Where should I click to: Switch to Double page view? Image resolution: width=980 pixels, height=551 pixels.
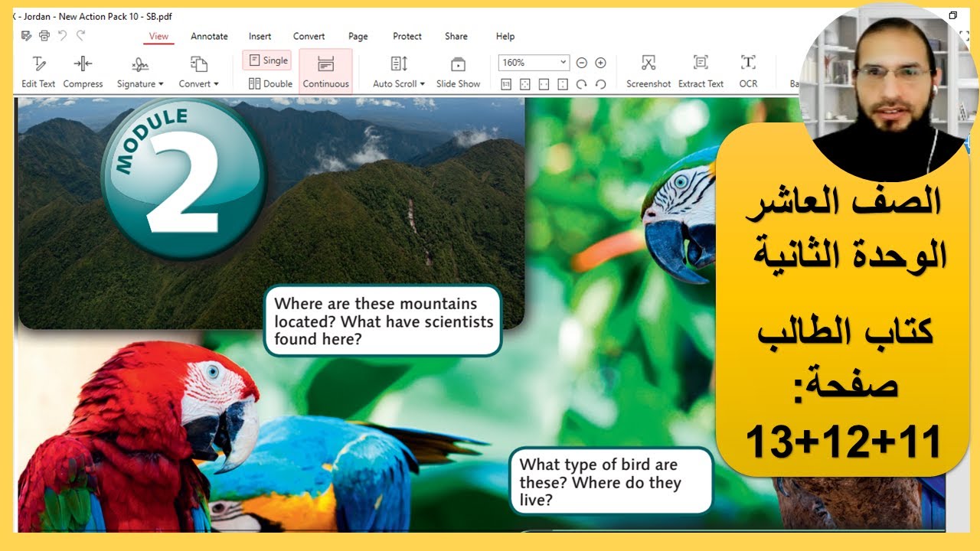[x=270, y=84]
